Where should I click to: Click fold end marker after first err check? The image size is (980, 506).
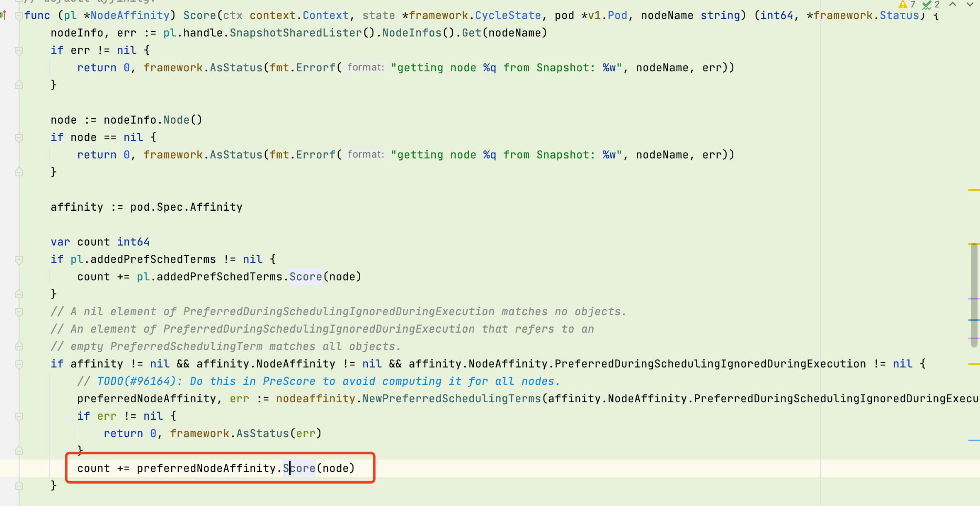(19, 85)
